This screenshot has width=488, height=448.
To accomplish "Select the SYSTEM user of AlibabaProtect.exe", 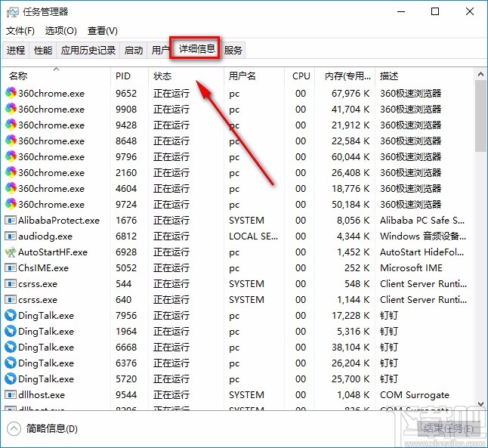I will pyautogui.click(x=246, y=221).
